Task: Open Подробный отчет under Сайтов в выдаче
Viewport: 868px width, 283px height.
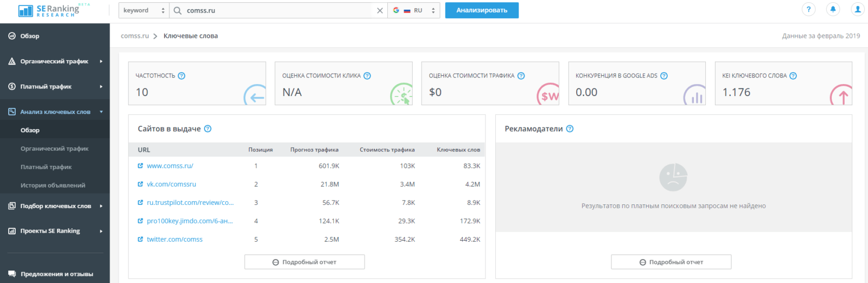Action: 304,262
